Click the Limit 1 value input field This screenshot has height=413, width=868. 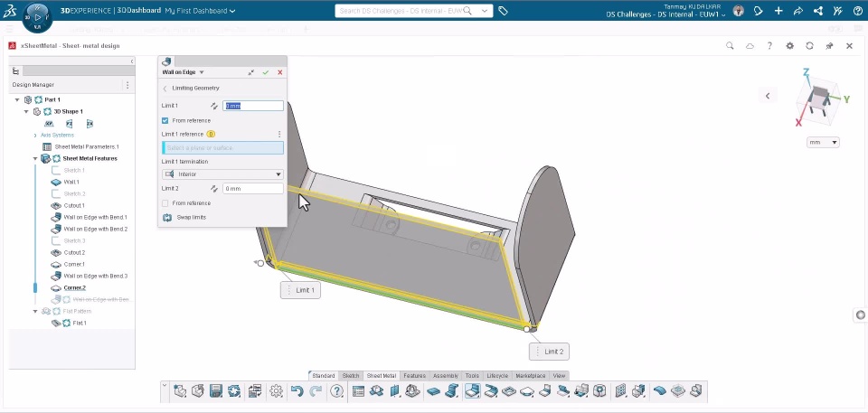point(253,106)
